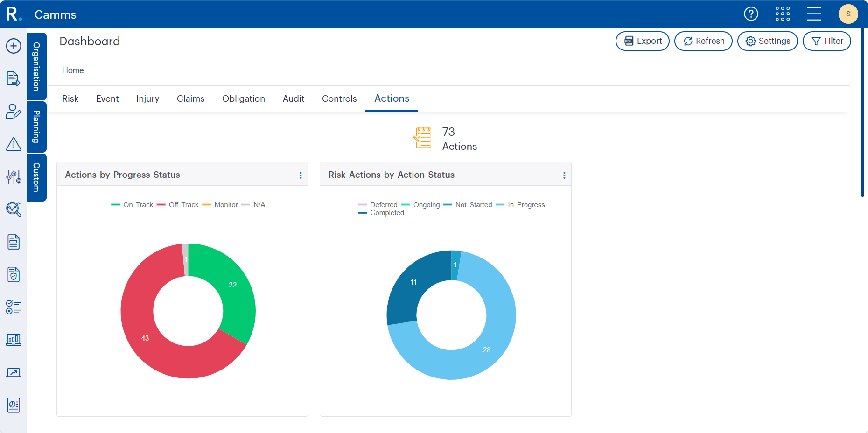Open the document list sidebar icon
This screenshot has height=433, width=868.
click(x=14, y=242)
